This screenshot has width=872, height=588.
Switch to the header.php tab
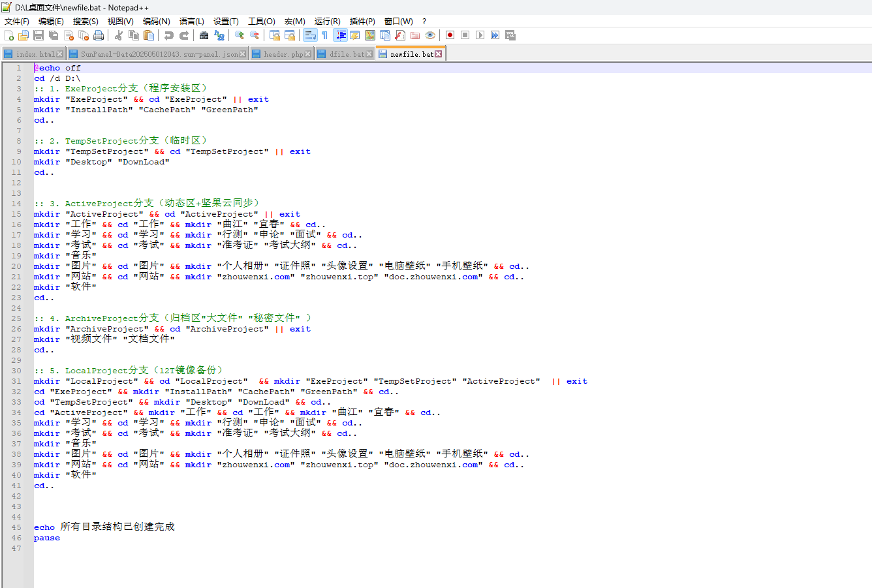click(x=282, y=54)
